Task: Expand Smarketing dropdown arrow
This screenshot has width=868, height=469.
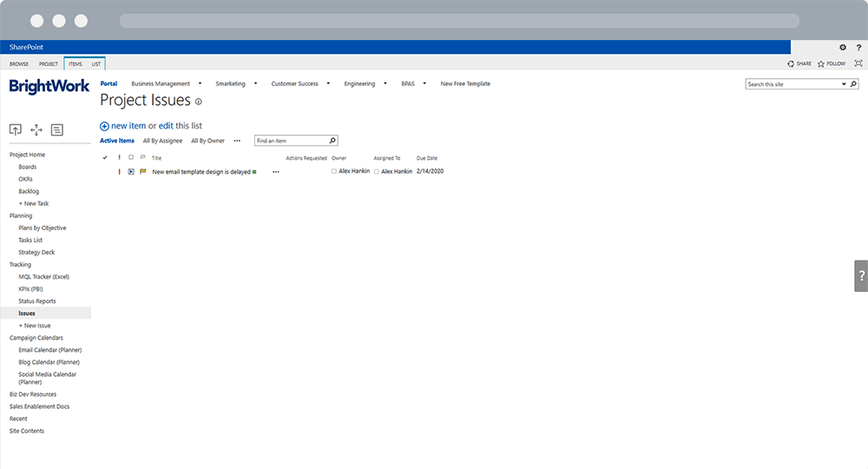Action: (255, 83)
